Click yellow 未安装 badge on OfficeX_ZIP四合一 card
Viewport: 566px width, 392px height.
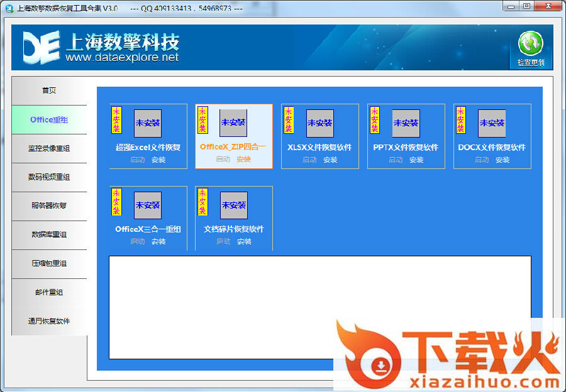coord(203,120)
